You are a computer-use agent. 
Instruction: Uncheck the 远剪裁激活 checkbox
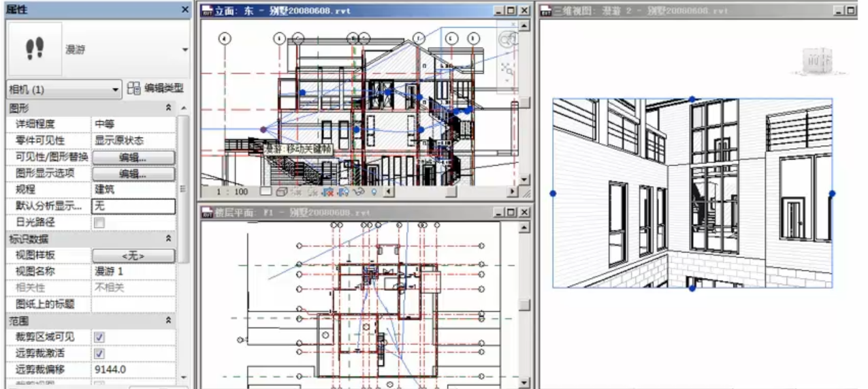click(99, 354)
